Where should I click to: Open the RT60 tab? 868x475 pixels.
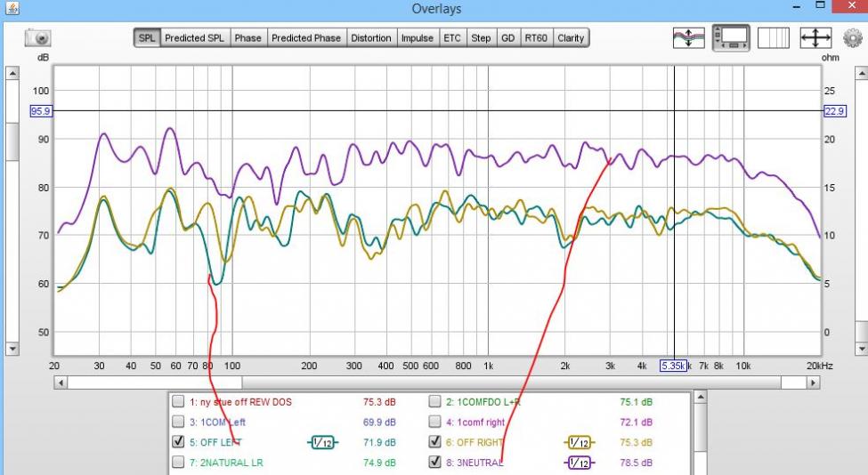tap(536, 38)
